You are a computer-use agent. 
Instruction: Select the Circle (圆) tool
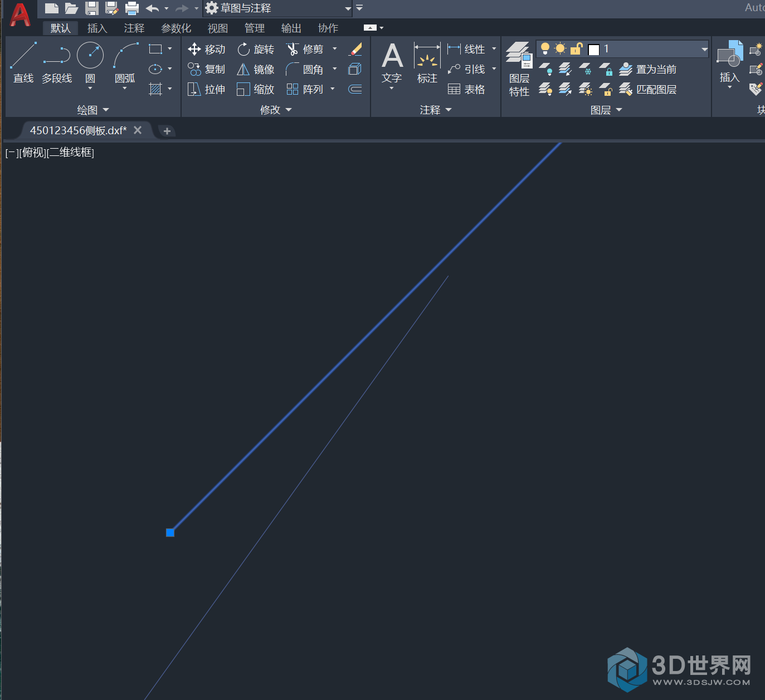90,63
